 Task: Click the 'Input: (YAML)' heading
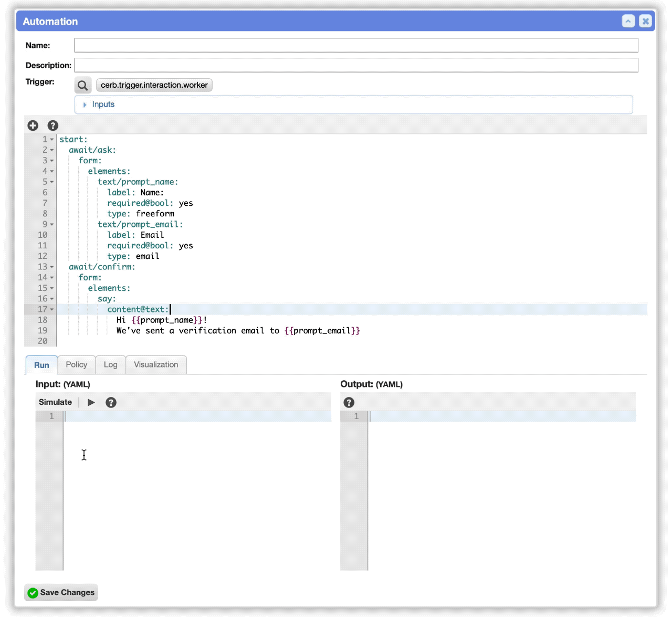coord(63,384)
